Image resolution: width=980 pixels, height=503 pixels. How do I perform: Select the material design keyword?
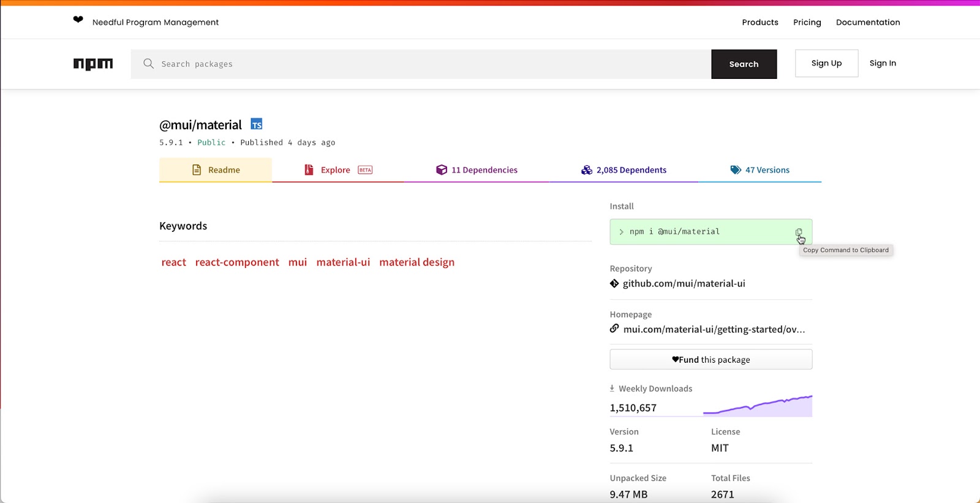[417, 262]
